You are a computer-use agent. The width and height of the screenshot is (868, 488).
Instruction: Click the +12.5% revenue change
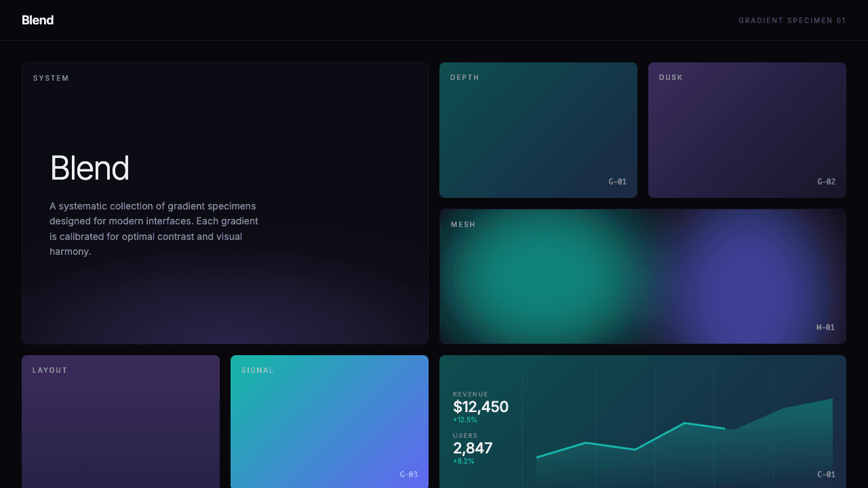pos(465,420)
